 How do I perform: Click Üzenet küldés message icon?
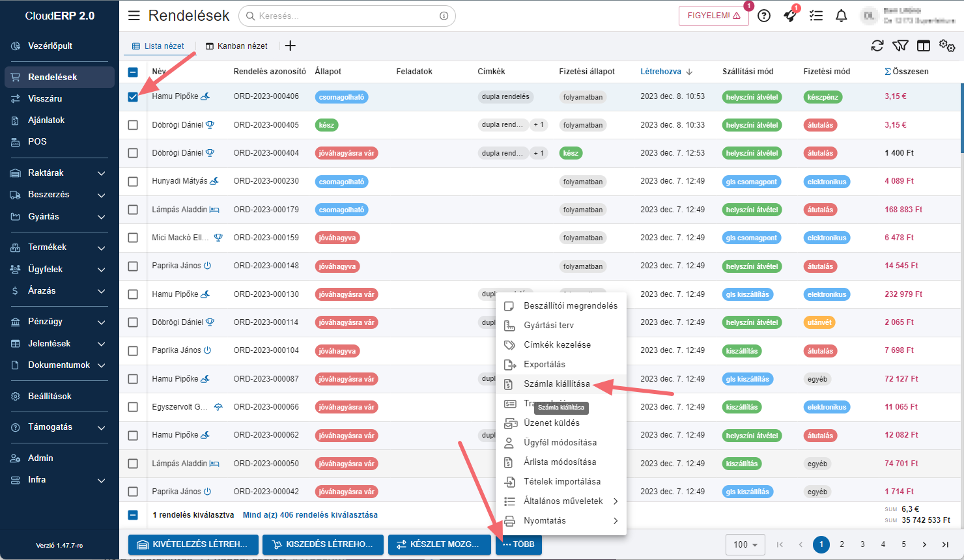(511, 423)
